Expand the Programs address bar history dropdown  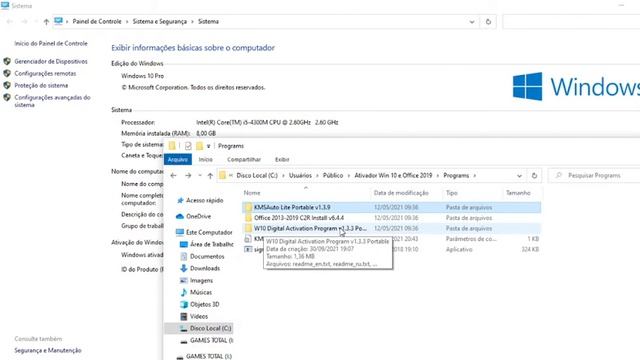519,176
